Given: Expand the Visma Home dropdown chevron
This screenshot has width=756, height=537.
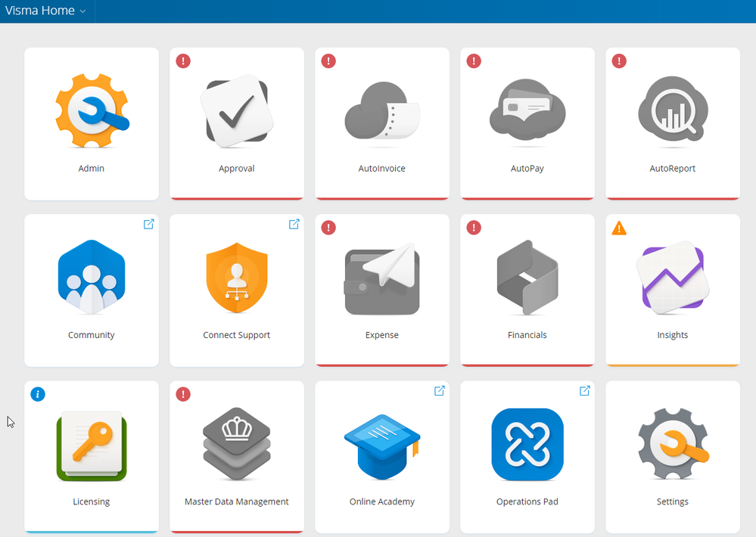Looking at the screenshot, I should click(x=83, y=11).
